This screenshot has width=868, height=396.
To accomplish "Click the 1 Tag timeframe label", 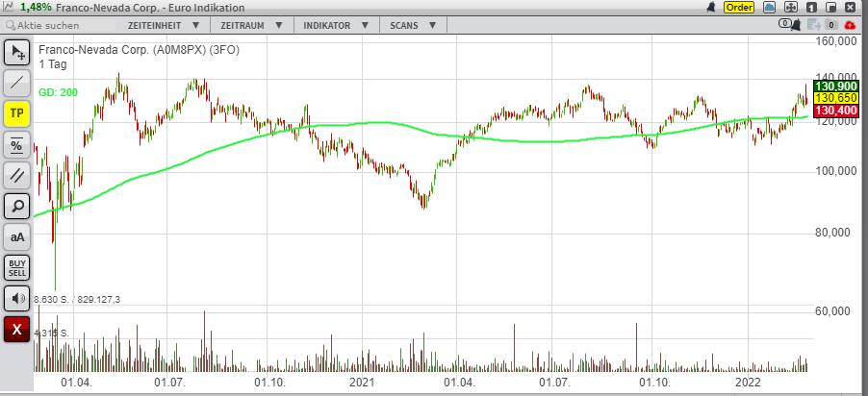I will [53, 64].
